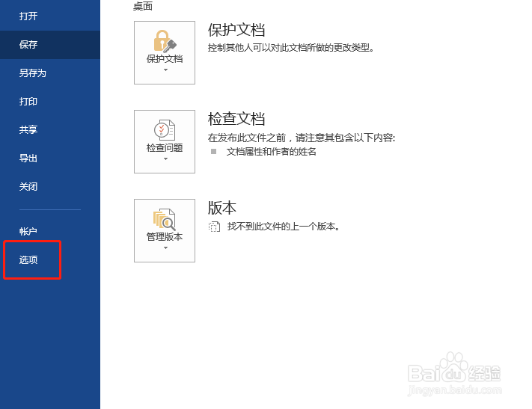Click the 版本 heading text
532x409 pixels.
(x=222, y=208)
